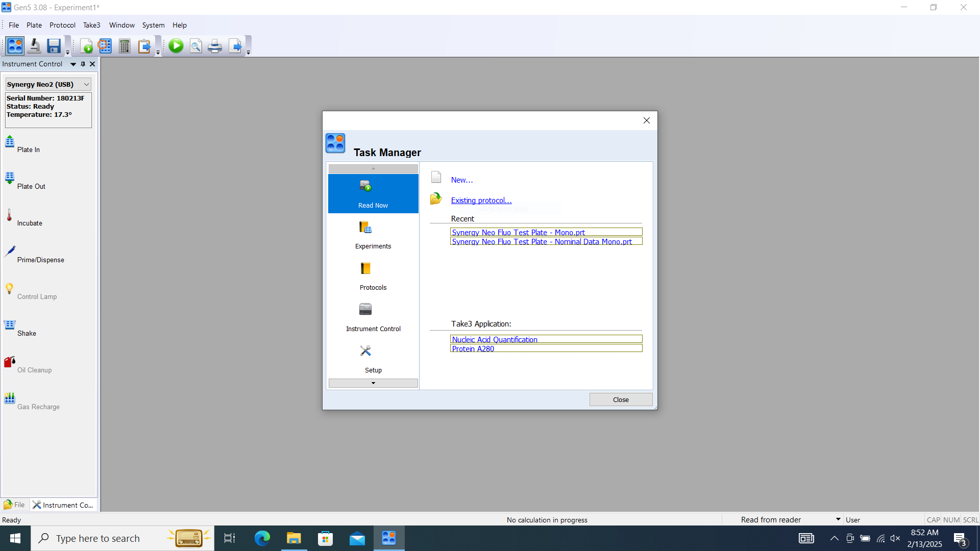This screenshot has width=980, height=551.
Task: Click the printer toolbar icon
Action: [215, 46]
